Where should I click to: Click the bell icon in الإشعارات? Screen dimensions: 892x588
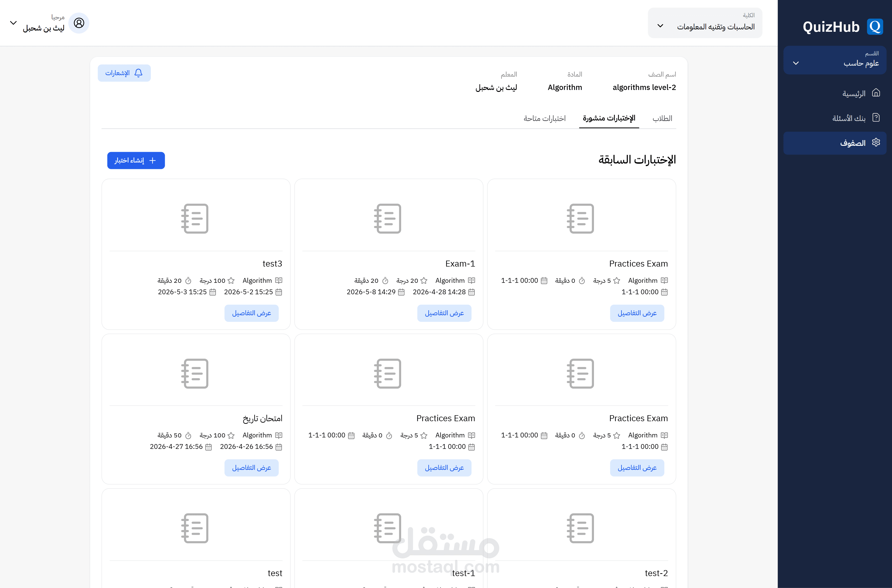pos(138,73)
